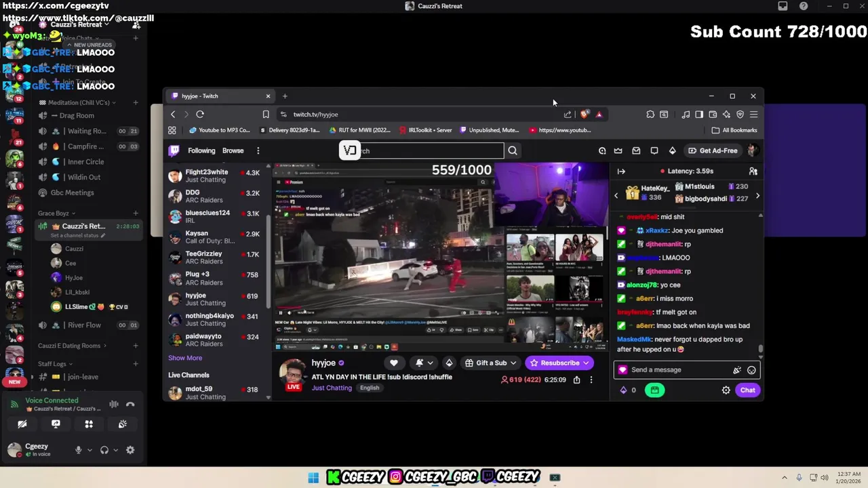Open Twitch Prime loot crown icon
868x488 pixels.
tap(618, 150)
